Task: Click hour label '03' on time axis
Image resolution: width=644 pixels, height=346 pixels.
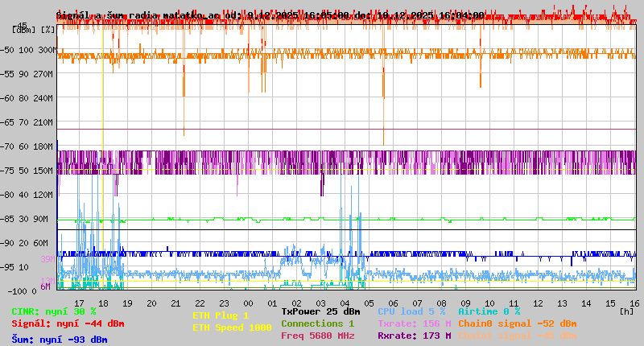Action: 320,303
